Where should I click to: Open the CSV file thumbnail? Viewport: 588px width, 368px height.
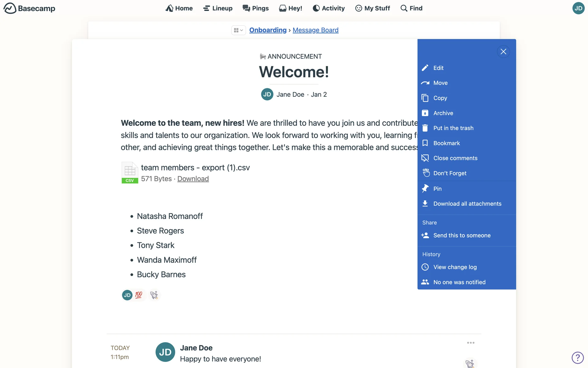(130, 173)
